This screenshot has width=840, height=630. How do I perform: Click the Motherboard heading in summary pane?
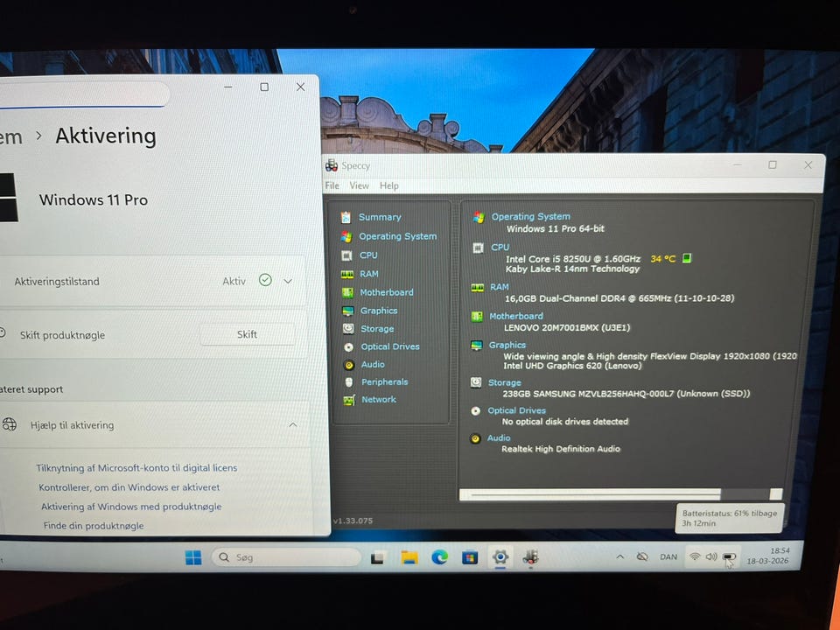pos(516,316)
